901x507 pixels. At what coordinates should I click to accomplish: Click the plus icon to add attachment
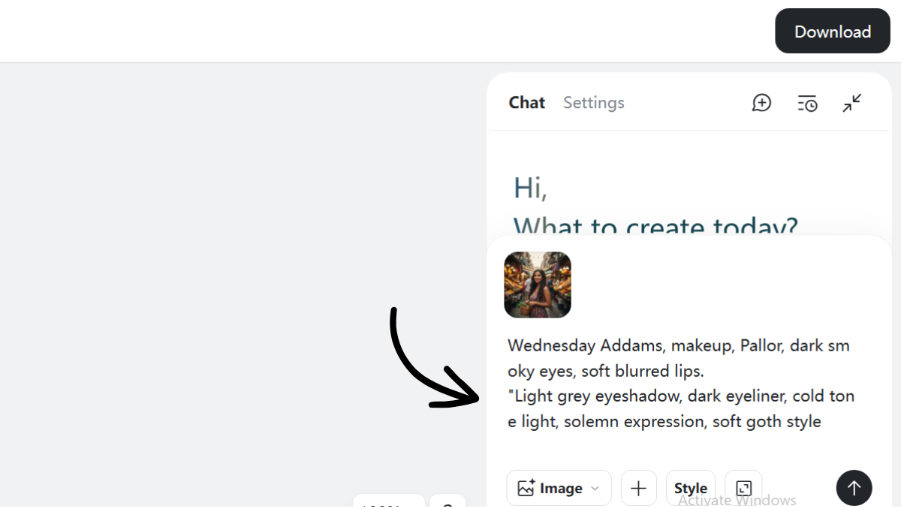tap(639, 488)
